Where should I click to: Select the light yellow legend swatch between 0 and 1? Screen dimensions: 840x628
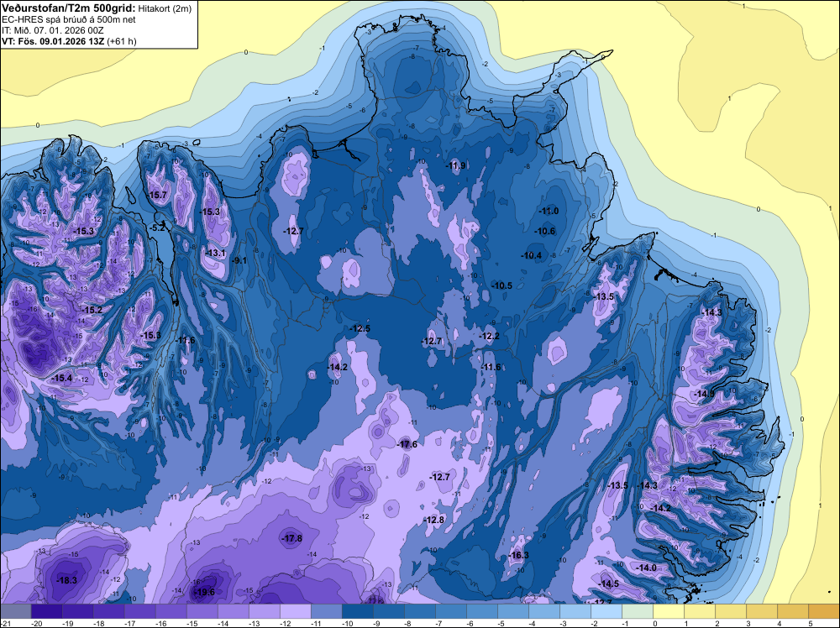point(668,611)
